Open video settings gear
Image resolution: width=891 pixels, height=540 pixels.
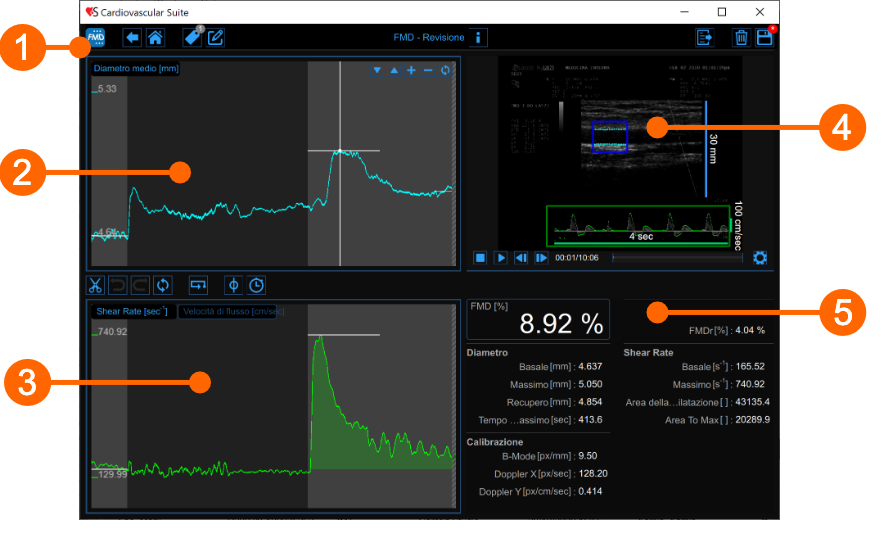click(760, 257)
